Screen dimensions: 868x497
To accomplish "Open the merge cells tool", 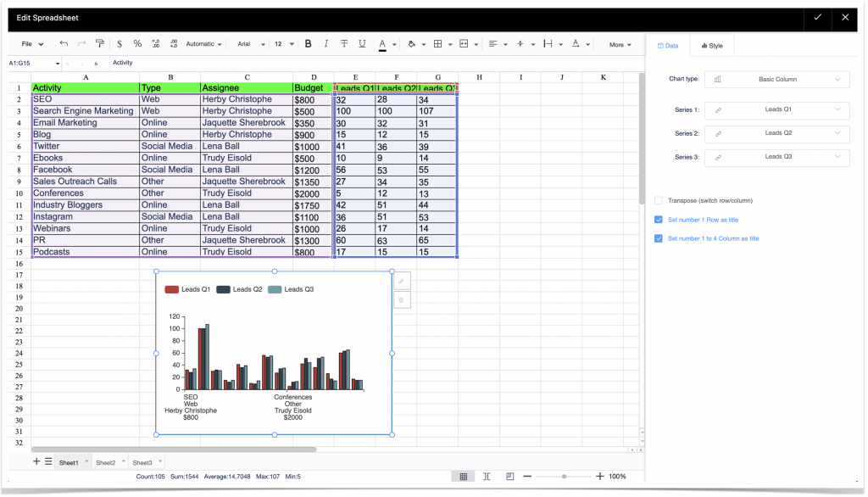I will (463, 43).
